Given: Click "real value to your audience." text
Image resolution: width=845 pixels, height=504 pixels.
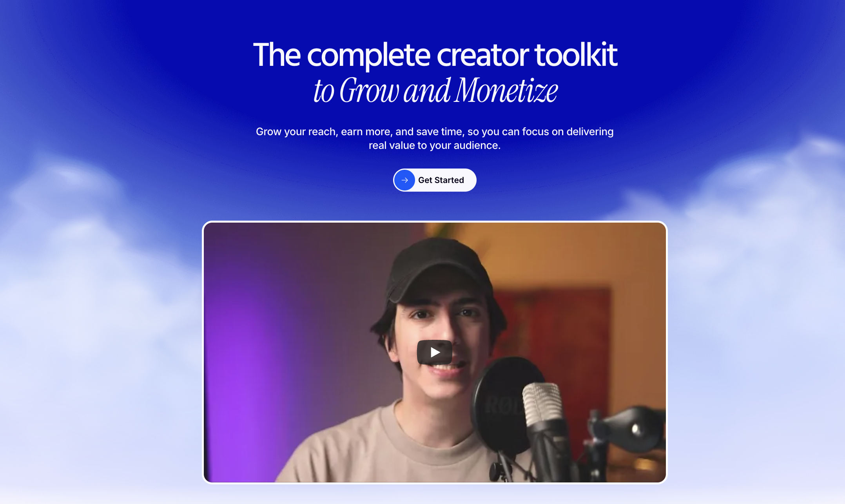Looking at the screenshot, I should pos(435,145).
